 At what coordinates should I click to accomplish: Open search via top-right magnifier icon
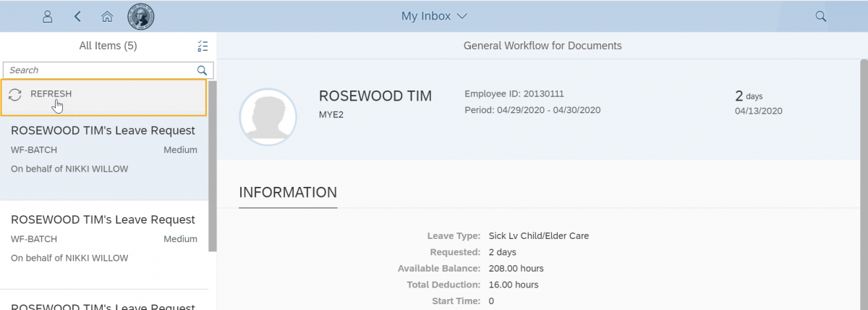tap(821, 16)
